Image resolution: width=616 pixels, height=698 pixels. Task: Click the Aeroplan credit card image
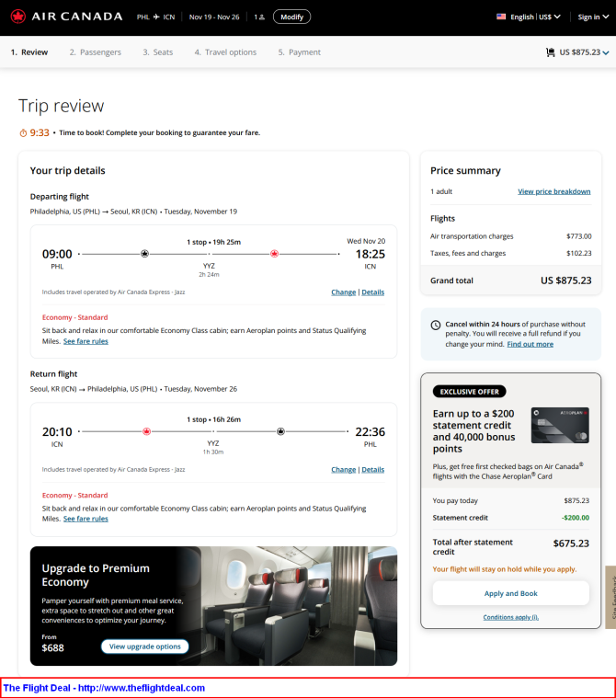coord(560,425)
